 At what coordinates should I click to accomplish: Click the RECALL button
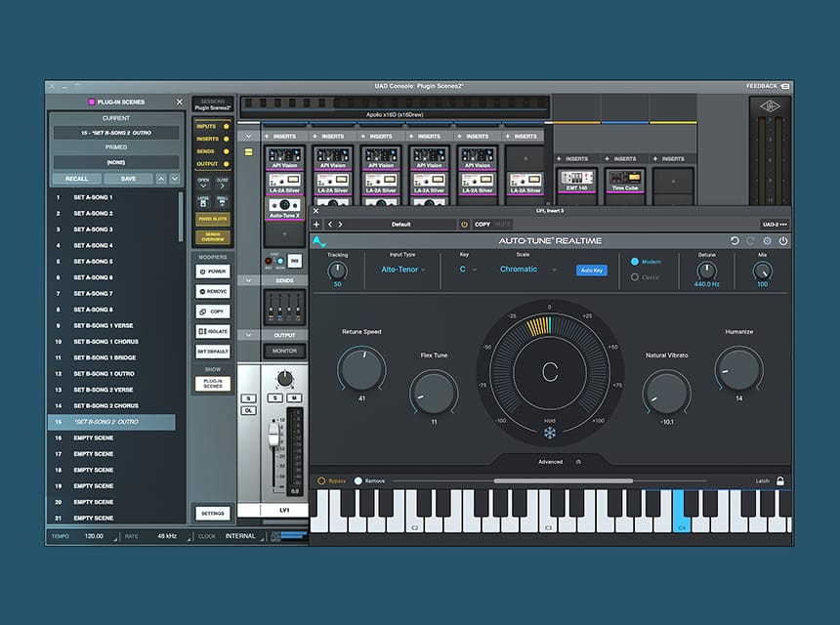[76, 179]
